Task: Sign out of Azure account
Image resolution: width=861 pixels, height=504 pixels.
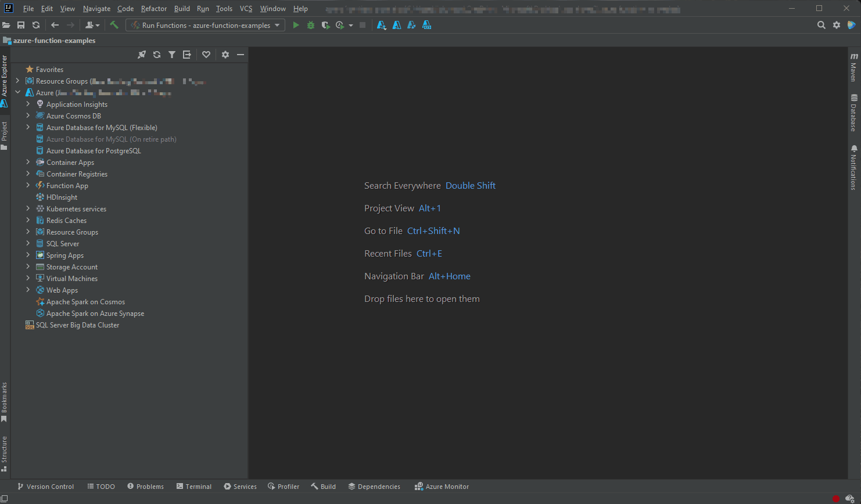Action: click(186, 54)
